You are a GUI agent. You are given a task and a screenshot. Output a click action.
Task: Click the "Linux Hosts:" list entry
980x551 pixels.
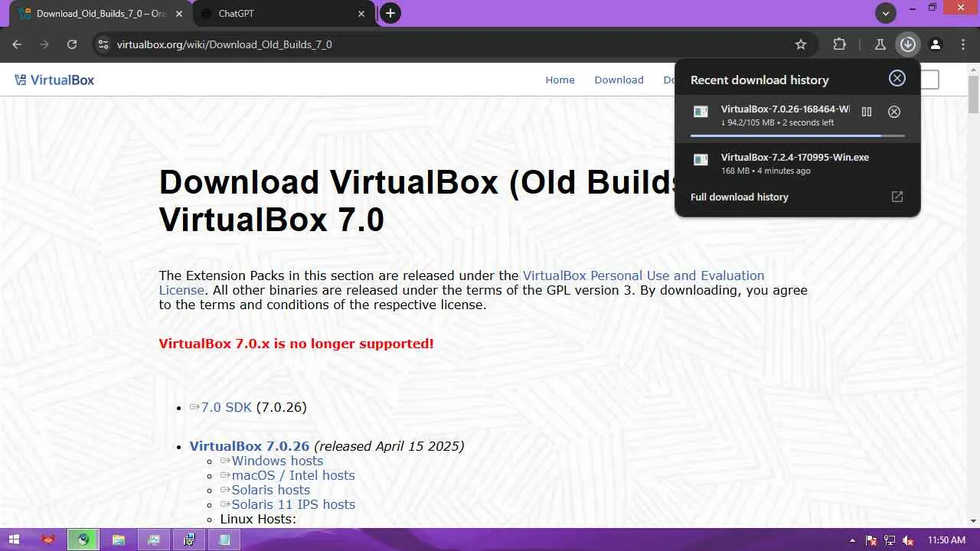click(x=258, y=519)
